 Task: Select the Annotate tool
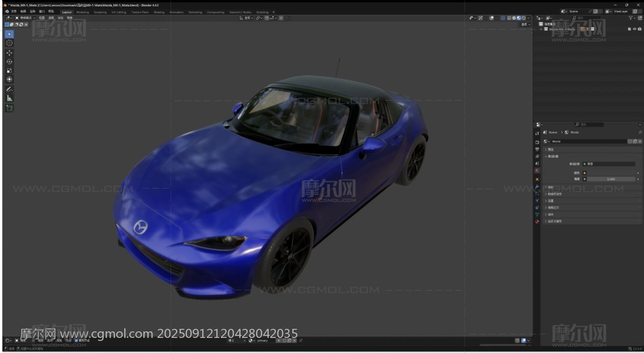[x=10, y=89]
